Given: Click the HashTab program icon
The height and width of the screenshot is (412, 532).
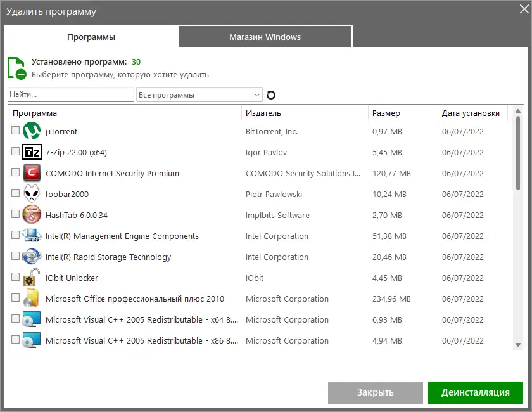Looking at the screenshot, I should tap(32, 215).
